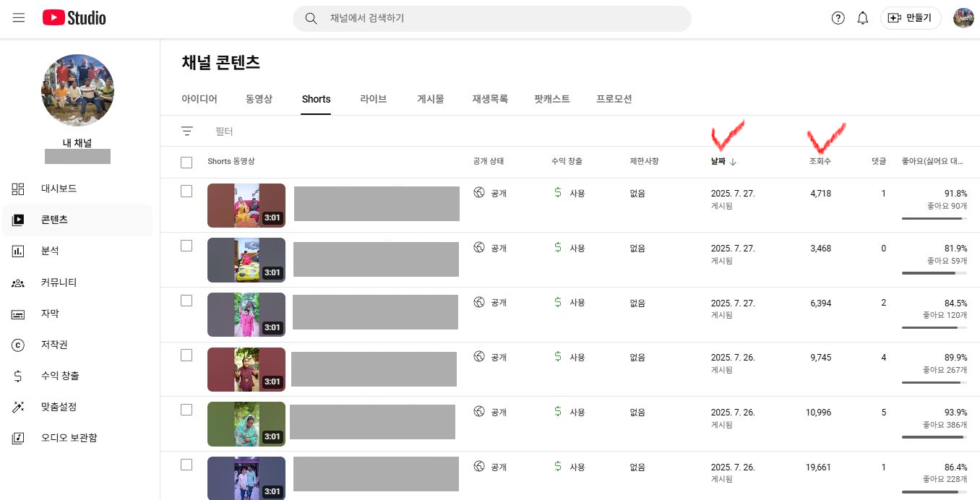980x500 pixels.
Task: Open the hamburger navigation menu
Action: point(19,18)
